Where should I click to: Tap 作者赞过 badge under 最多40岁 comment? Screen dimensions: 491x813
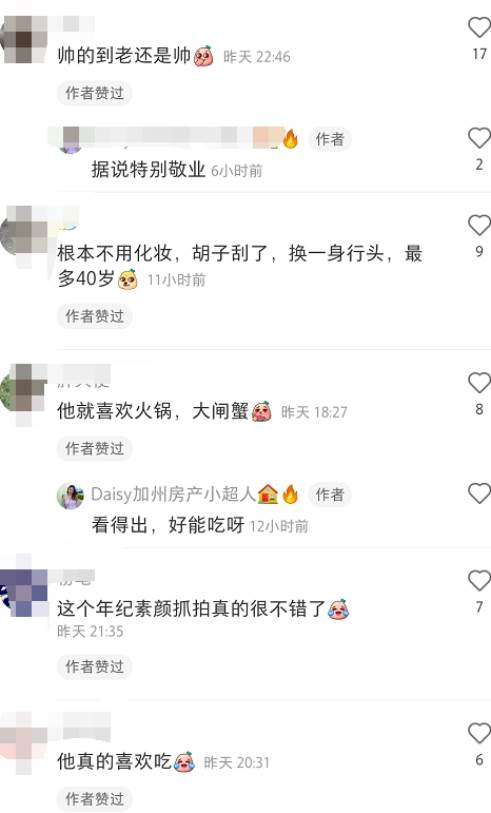tap(94, 316)
